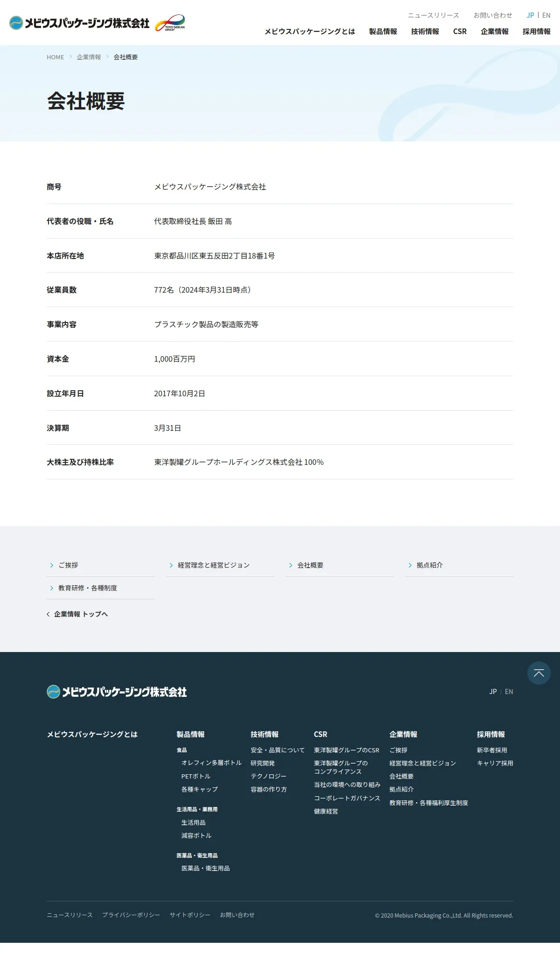Open 採用情報 in main navigation
This screenshot has width=560, height=954.
point(537,31)
